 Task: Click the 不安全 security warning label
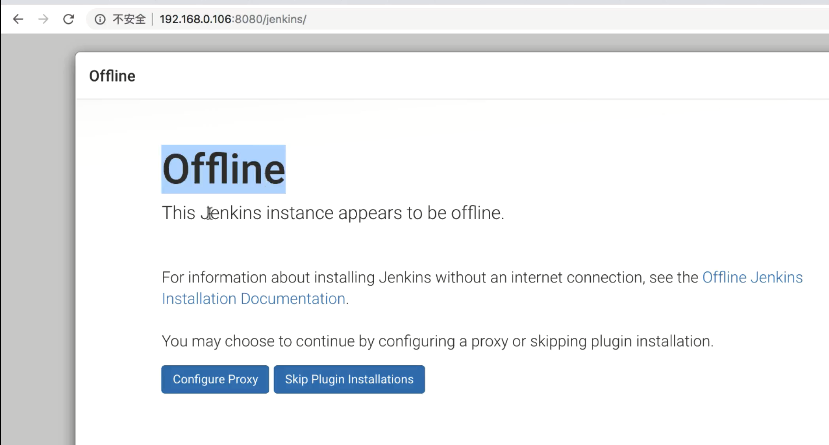[129, 20]
